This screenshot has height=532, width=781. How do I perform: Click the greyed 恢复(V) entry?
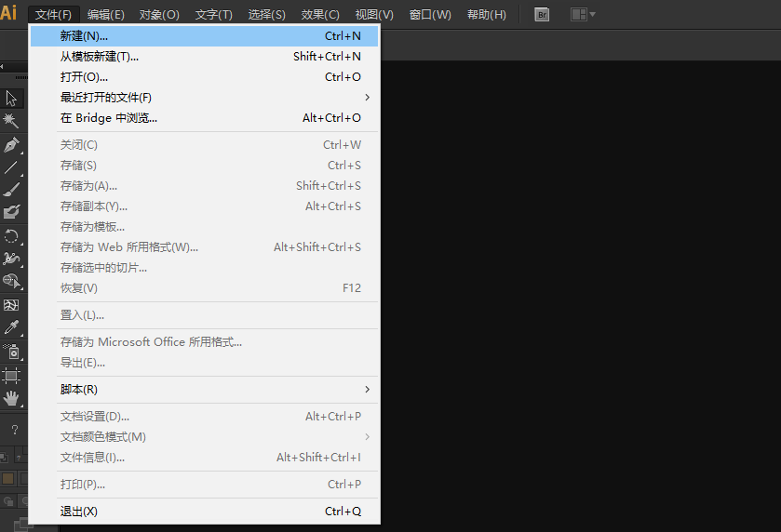click(x=204, y=287)
